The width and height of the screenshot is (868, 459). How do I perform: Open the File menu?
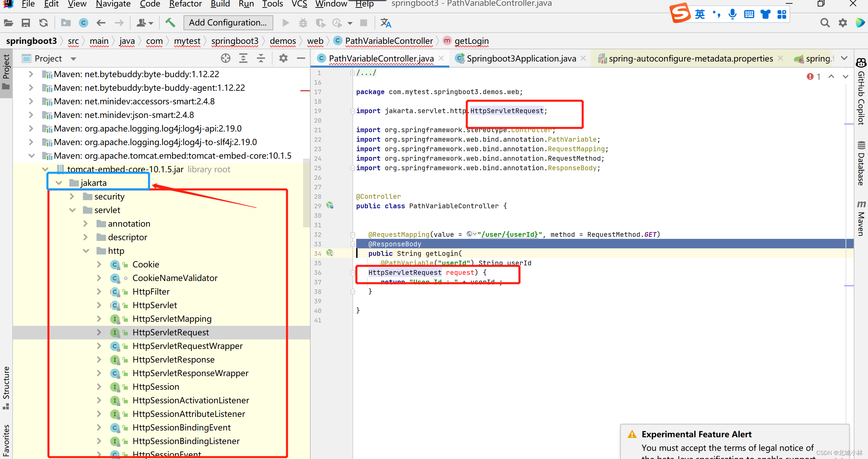28,4
